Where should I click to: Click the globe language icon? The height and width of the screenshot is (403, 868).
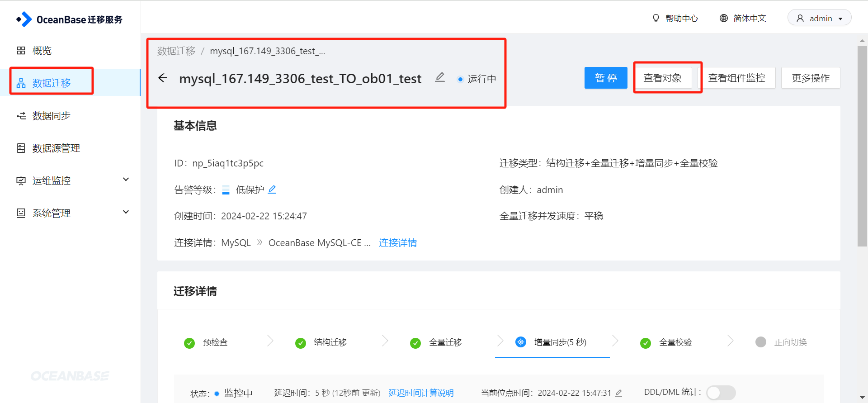pyautogui.click(x=724, y=19)
